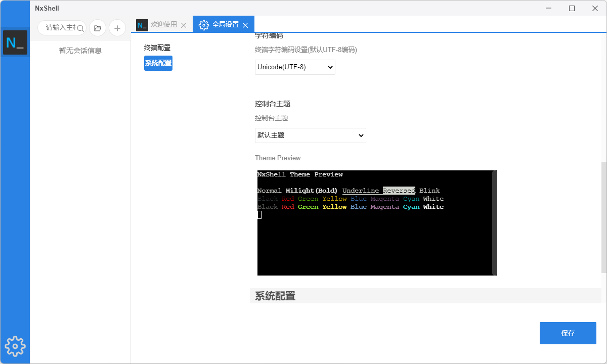The height and width of the screenshot is (364, 607).
Task: Open the 默认主题 console theme dropdown
Action: (310, 135)
